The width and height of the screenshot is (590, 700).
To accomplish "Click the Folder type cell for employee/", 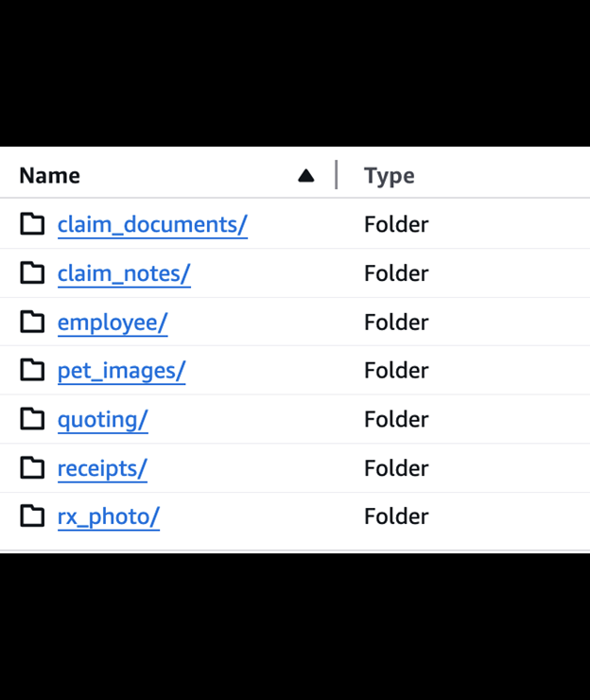I will 395,322.
